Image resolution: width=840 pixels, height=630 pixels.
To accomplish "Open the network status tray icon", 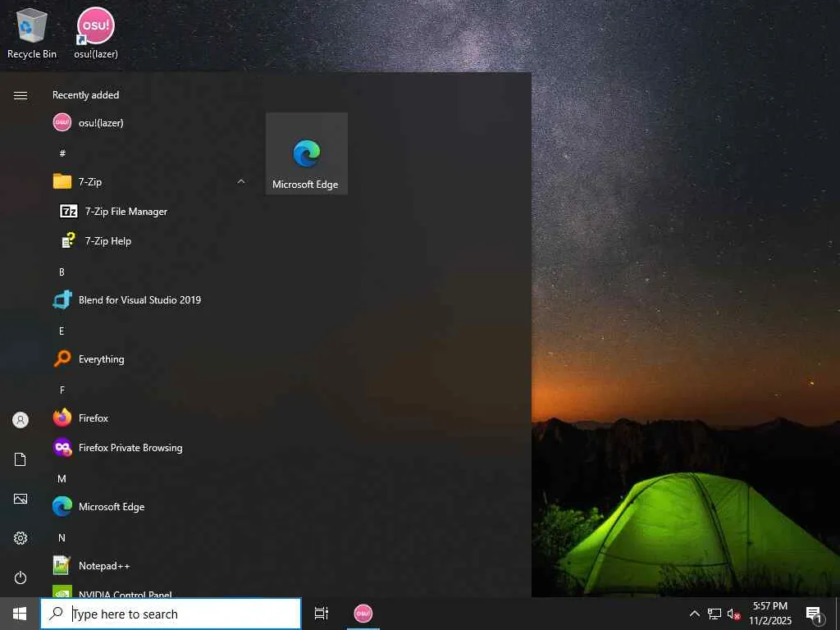I will pos(714,614).
